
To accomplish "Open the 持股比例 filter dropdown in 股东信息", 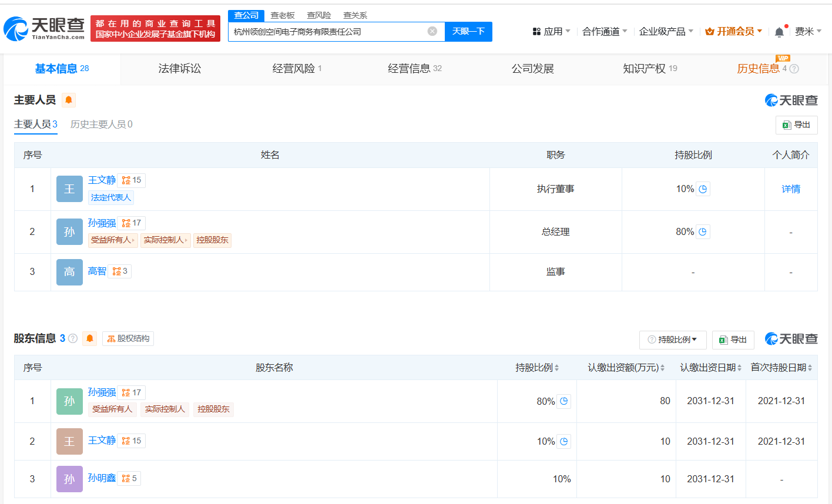I will (x=673, y=340).
